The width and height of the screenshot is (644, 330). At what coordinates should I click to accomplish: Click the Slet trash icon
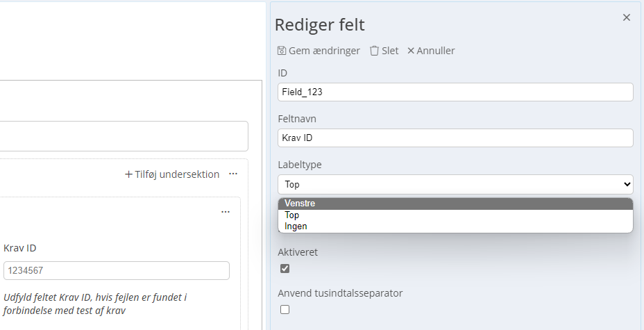coord(374,51)
